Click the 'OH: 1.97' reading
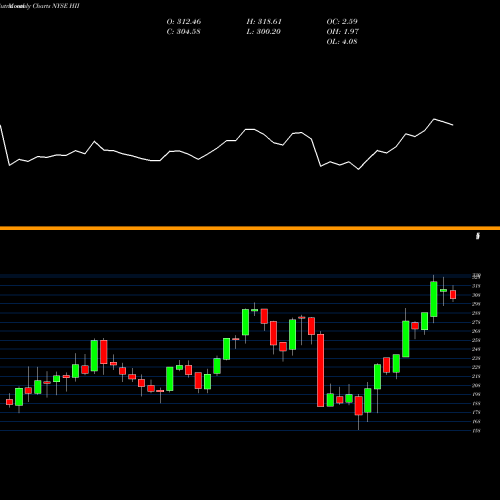This screenshot has width=500, height=500. [343, 32]
